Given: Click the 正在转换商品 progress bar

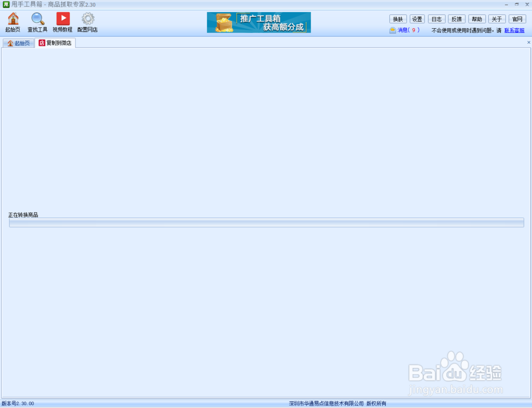Looking at the screenshot, I should point(266,223).
